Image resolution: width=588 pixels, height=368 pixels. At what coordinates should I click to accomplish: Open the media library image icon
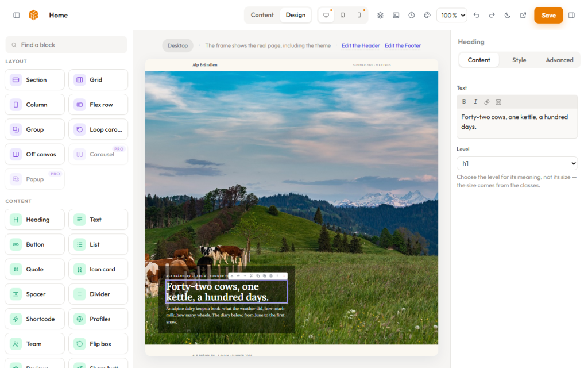(396, 15)
